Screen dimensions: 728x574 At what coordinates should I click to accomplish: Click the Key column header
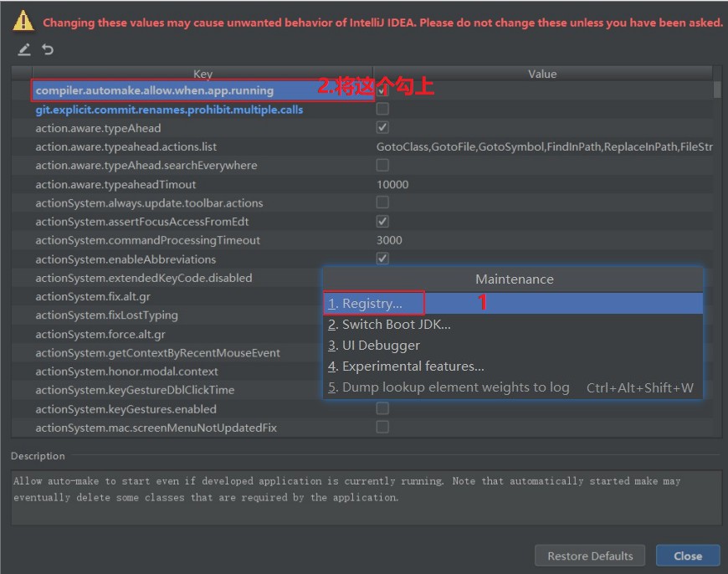[x=203, y=74]
